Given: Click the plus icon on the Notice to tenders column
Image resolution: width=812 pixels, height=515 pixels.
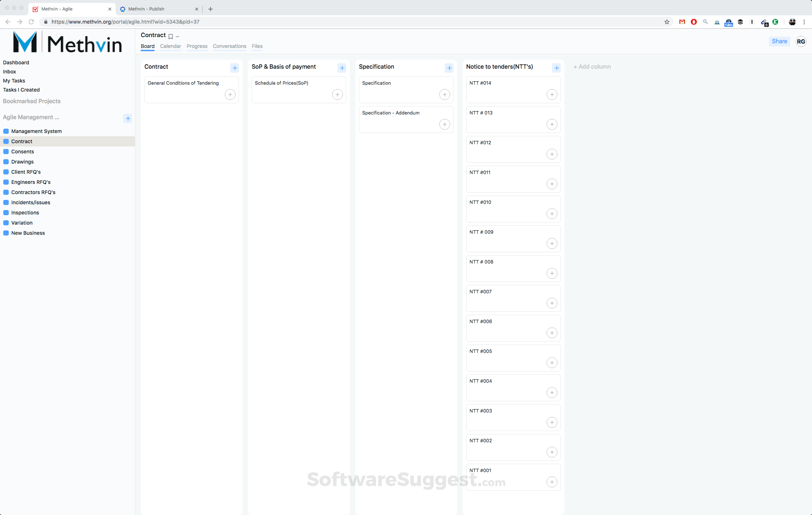Looking at the screenshot, I should (556, 68).
